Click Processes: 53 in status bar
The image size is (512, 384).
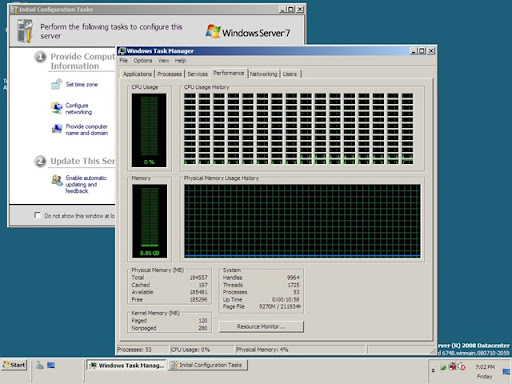click(134, 350)
